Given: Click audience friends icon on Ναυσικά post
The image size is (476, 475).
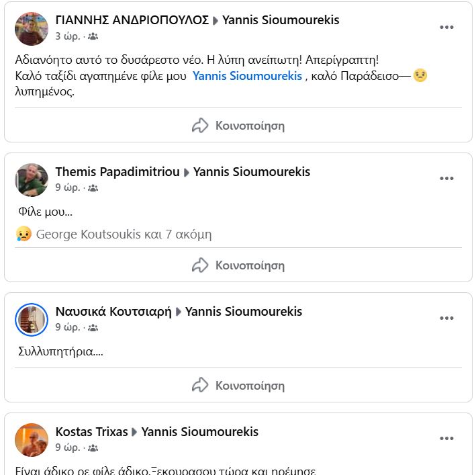Looking at the screenshot, I should (93, 328).
